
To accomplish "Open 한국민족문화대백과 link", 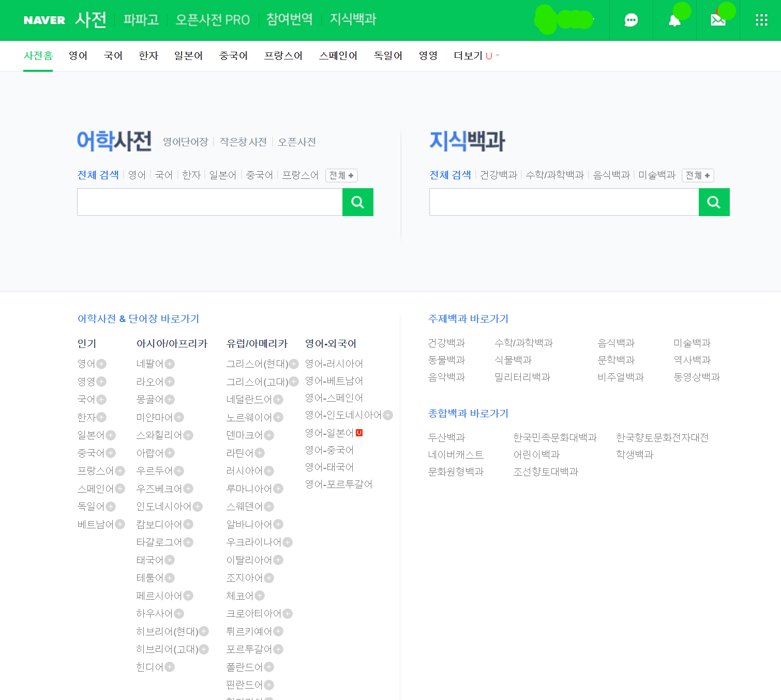I will coord(555,437).
